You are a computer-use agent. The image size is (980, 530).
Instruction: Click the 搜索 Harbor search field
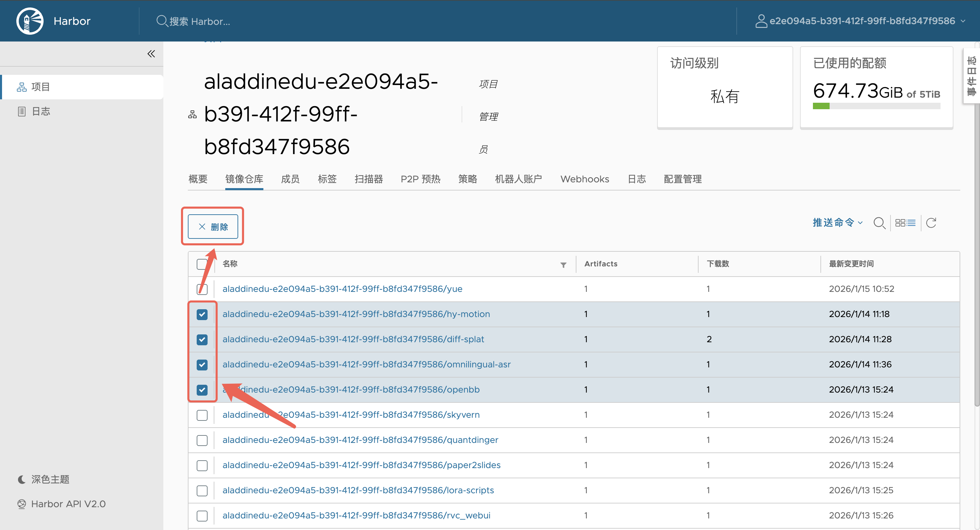click(x=200, y=21)
